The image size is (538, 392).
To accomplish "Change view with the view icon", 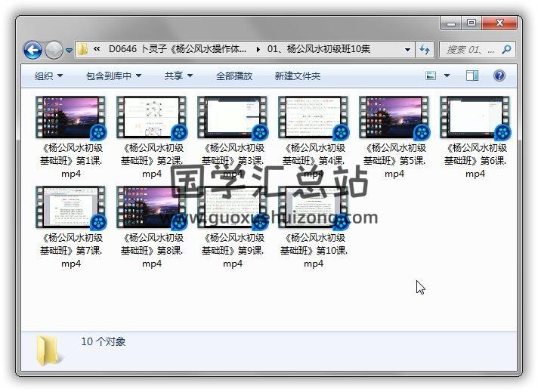I will [431, 76].
